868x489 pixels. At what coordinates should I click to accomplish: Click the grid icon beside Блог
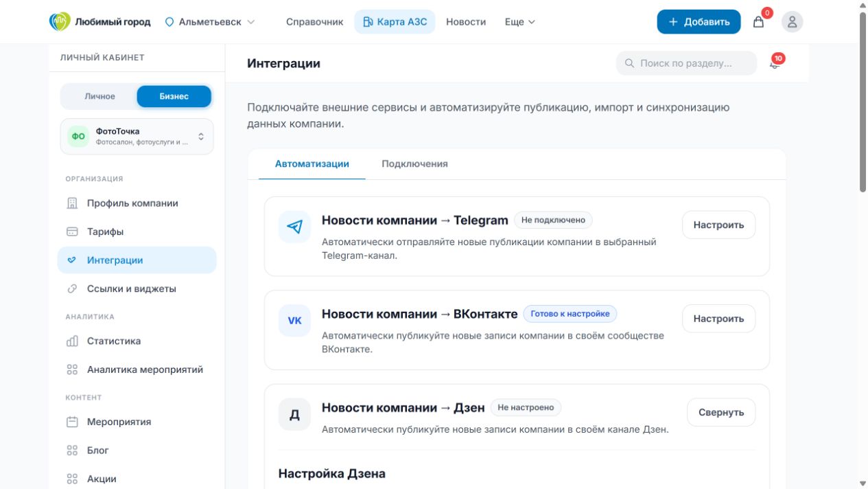[x=72, y=451]
